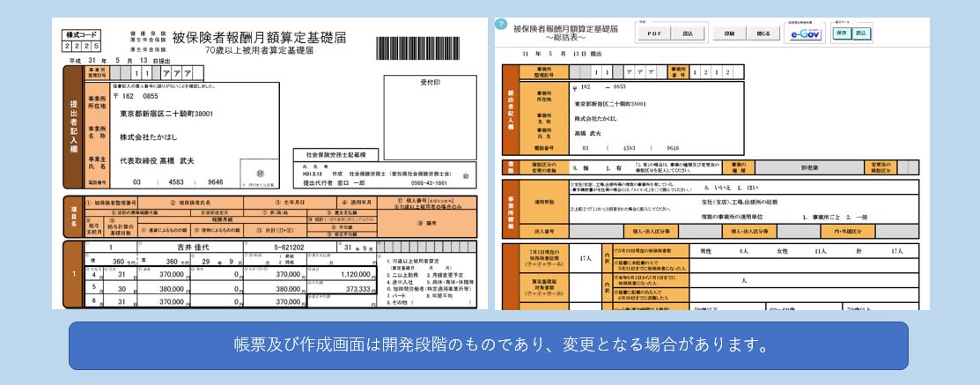Click the 事業所番号 1212 field
980x385 pixels.
(x=716, y=72)
